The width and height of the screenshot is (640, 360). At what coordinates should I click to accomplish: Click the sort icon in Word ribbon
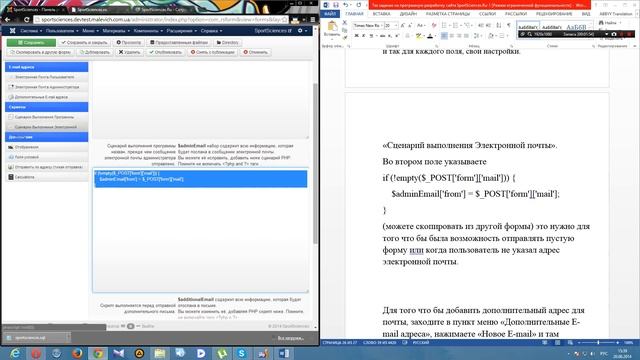(x=499, y=25)
